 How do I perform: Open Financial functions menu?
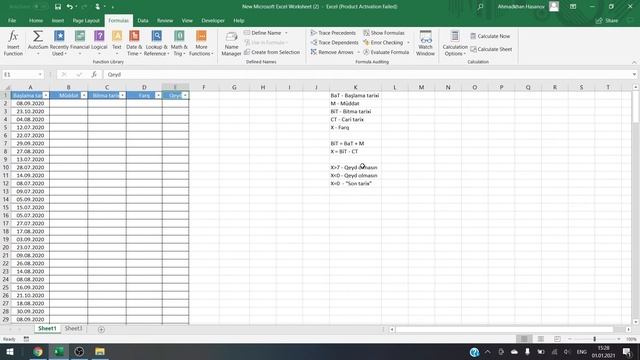tap(80, 43)
